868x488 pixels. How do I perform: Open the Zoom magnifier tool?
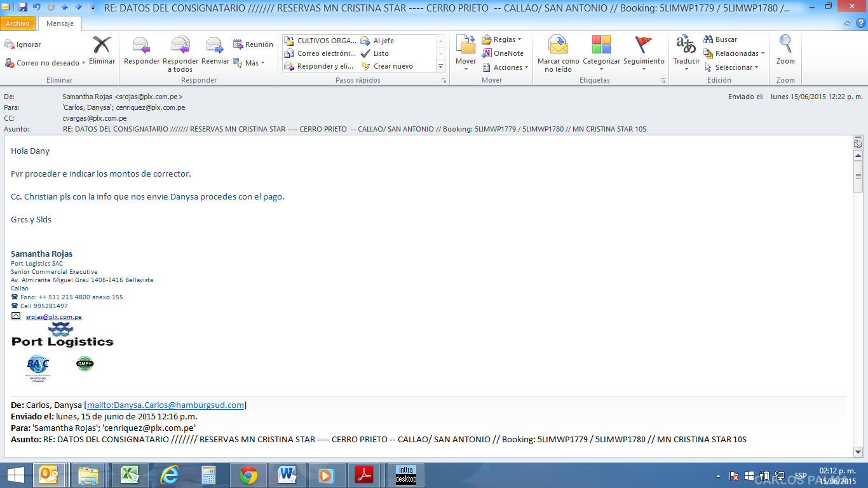[785, 46]
